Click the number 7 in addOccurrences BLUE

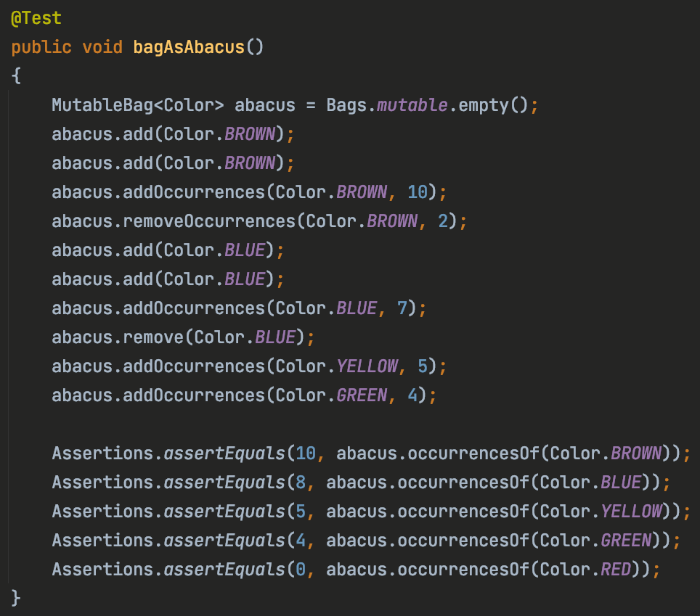(402, 308)
